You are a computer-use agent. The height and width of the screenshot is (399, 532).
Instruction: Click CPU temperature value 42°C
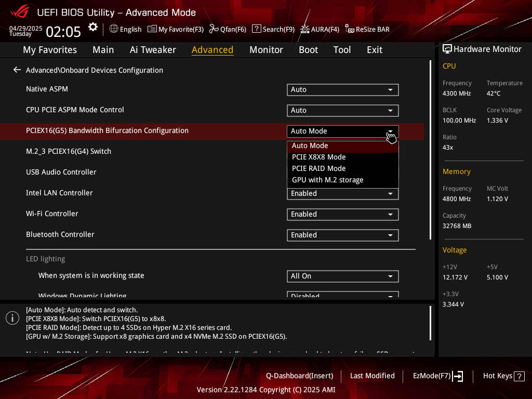pyautogui.click(x=494, y=94)
